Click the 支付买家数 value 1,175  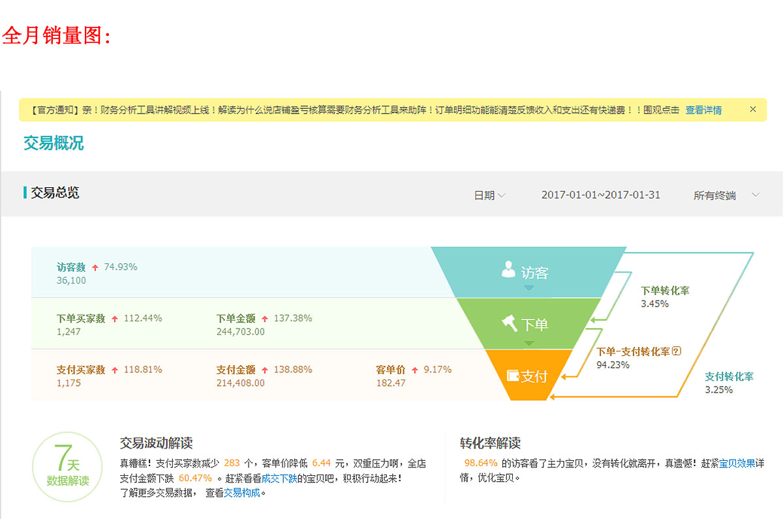[x=69, y=383]
